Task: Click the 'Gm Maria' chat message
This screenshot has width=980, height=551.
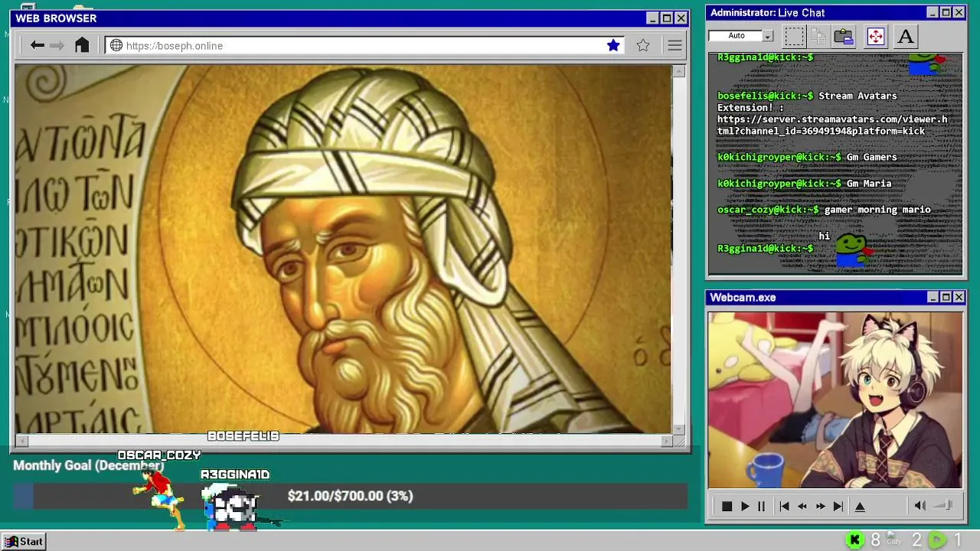Action: click(x=868, y=183)
